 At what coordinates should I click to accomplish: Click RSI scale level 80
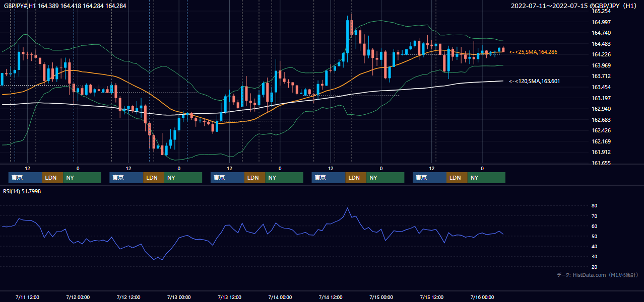(x=595, y=206)
